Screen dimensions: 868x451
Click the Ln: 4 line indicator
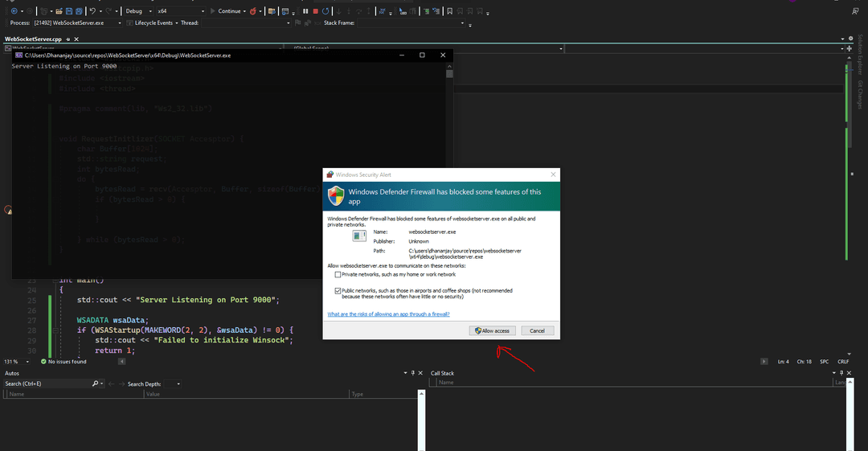pyautogui.click(x=784, y=362)
